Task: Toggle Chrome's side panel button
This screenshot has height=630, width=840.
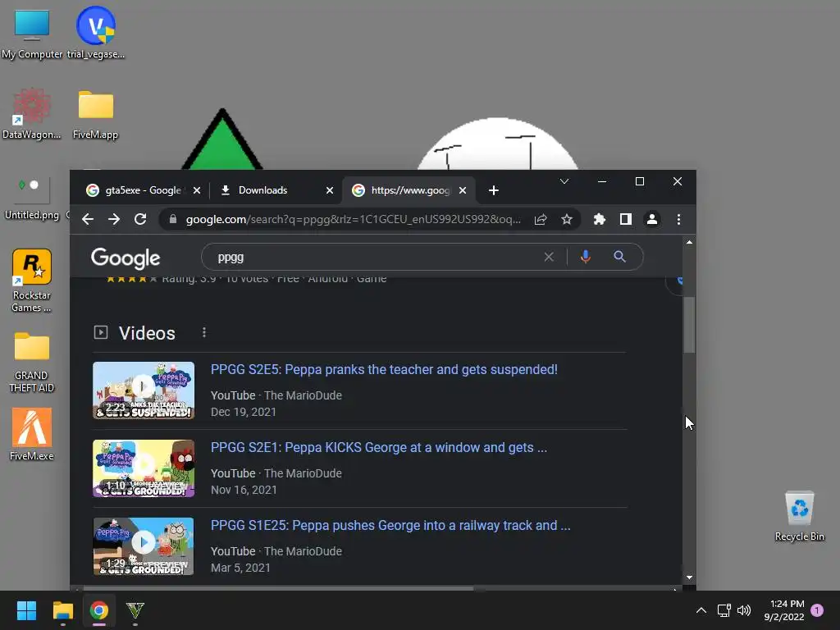Action: pos(626,219)
